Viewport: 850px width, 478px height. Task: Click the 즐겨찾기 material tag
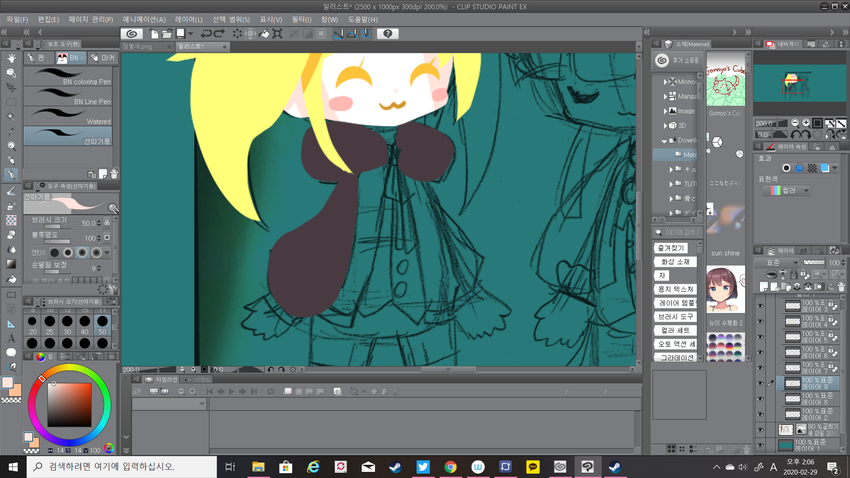click(x=671, y=248)
